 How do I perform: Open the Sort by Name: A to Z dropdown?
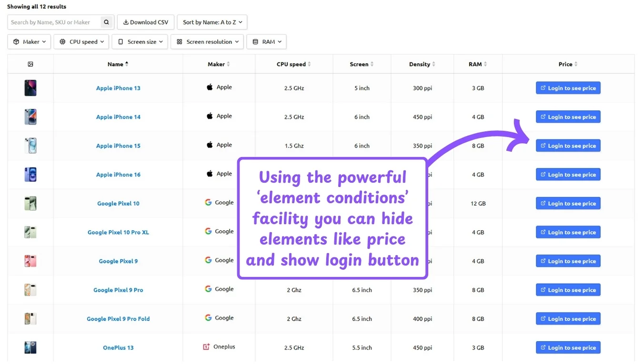point(212,22)
